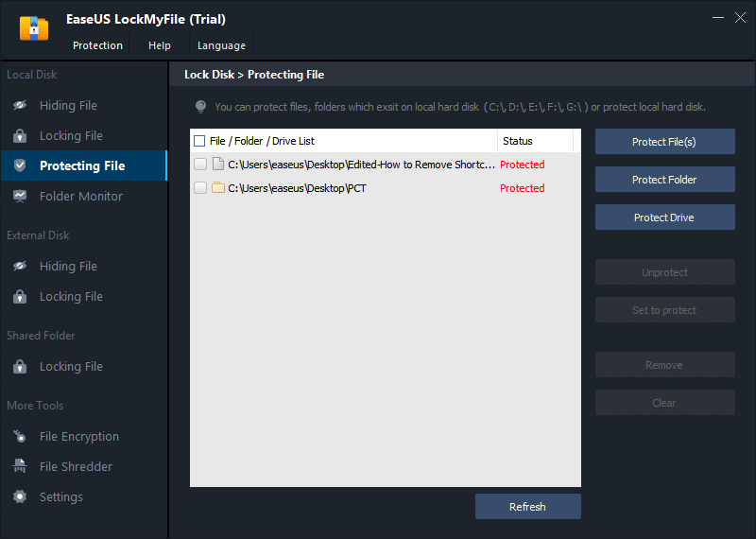Open the Help menu

[159, 45]
